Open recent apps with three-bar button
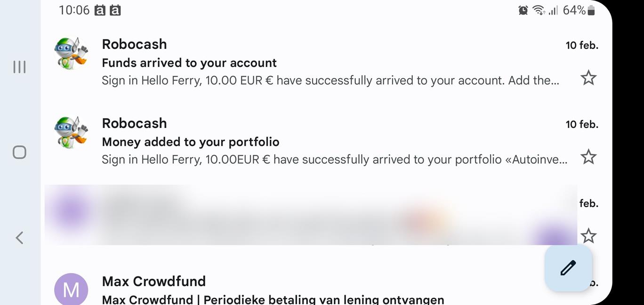Screen dimensions: 644x305 pos(19,67)
